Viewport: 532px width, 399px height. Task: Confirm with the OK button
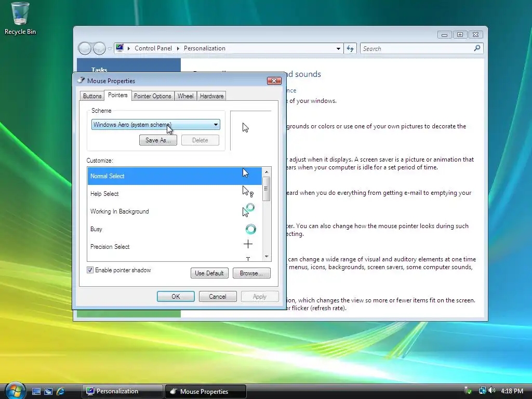(176, 297)
